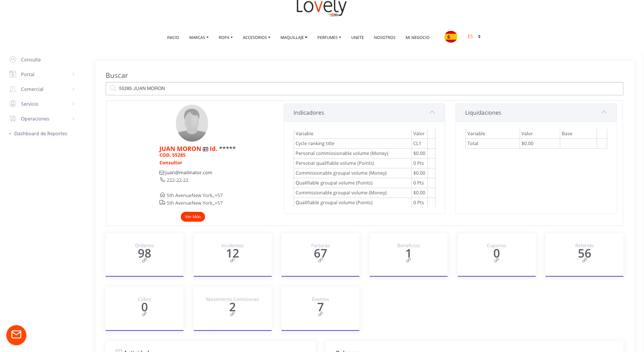
Task: Expand the Portal sidebar chevron
Action: (73, 74)
